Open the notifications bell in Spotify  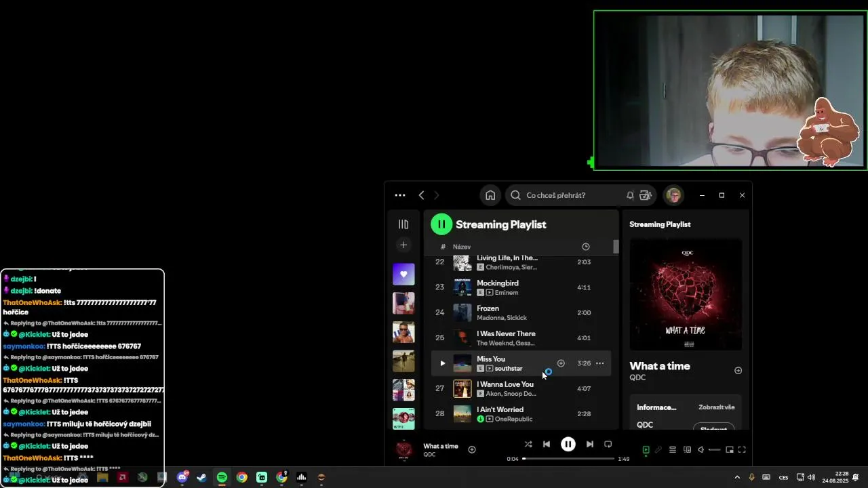click(630, 195)
